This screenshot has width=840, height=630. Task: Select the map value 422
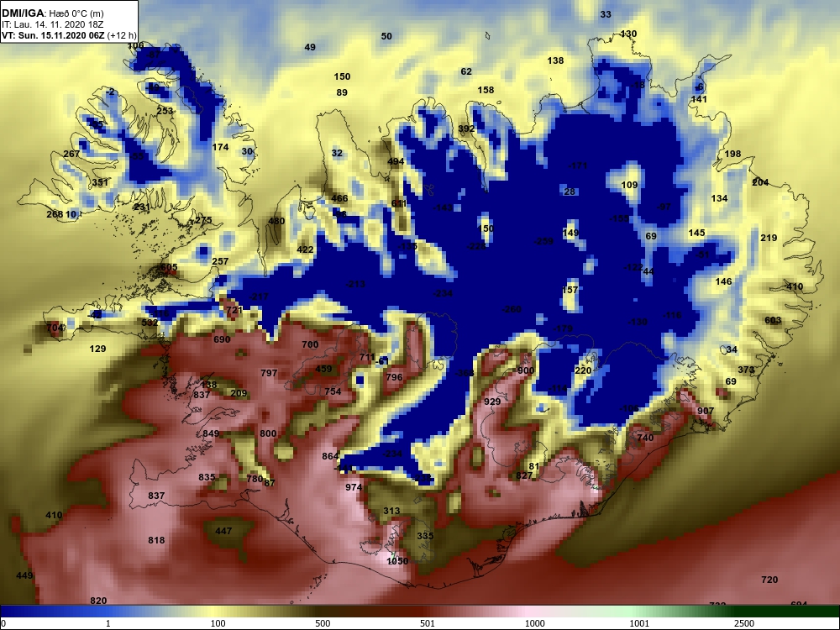[306, 249]
